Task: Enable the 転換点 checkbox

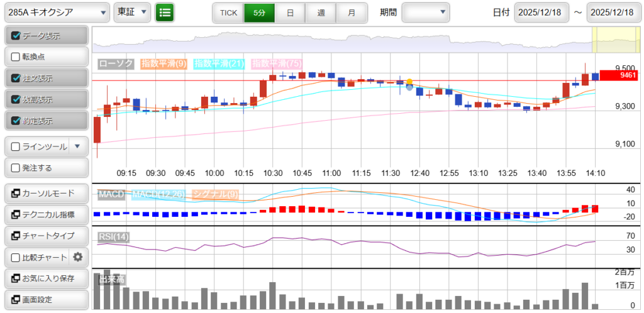Action: (x=16, y=57)
